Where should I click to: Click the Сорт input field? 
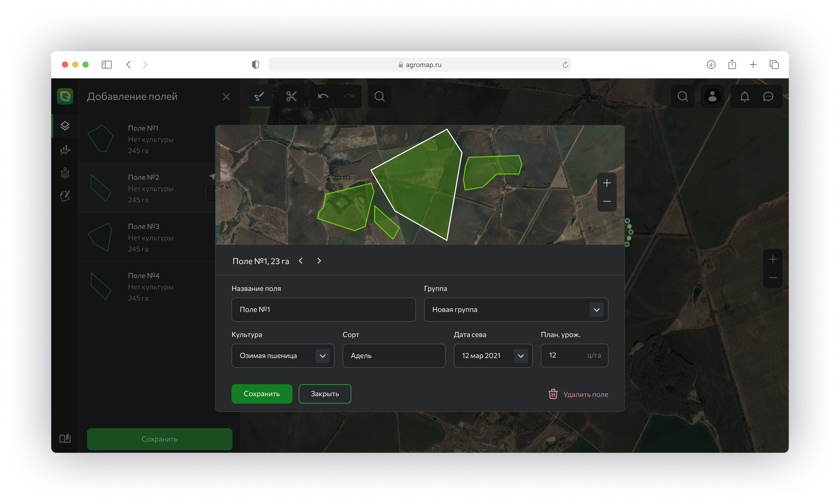point(394,355)
